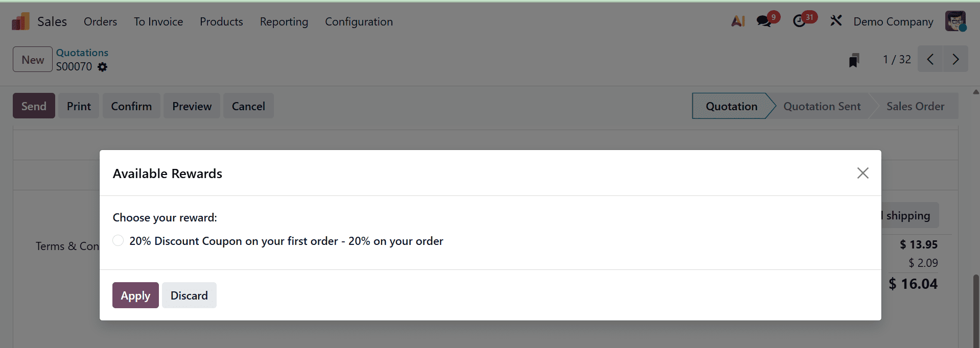
Task: Open the developer tools icon
Action: (x=835, y=20)
